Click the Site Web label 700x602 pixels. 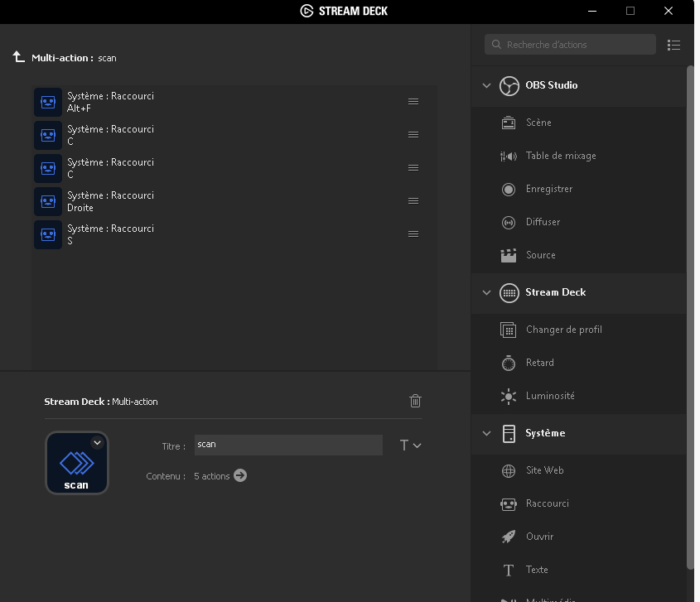click(x=544, y=470)
